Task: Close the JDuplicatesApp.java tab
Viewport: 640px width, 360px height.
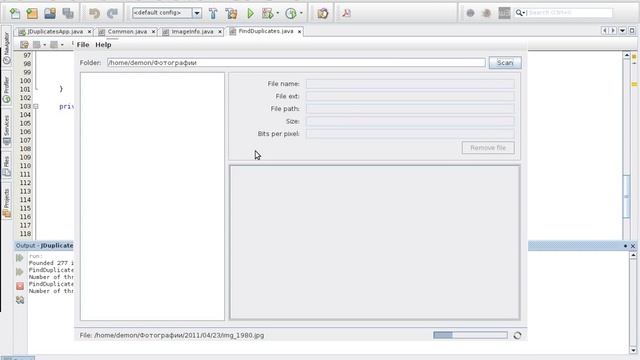Action: coord(89,31)
